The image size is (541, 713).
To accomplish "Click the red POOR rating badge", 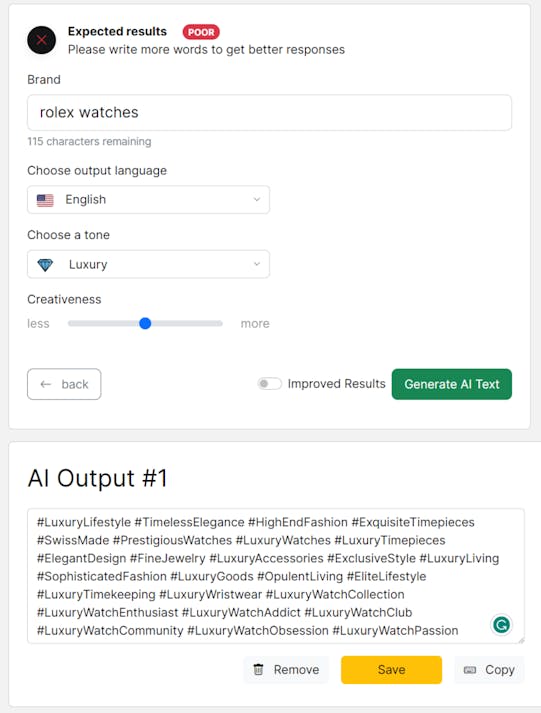I will pyautogui.click(x=201, y=32).
